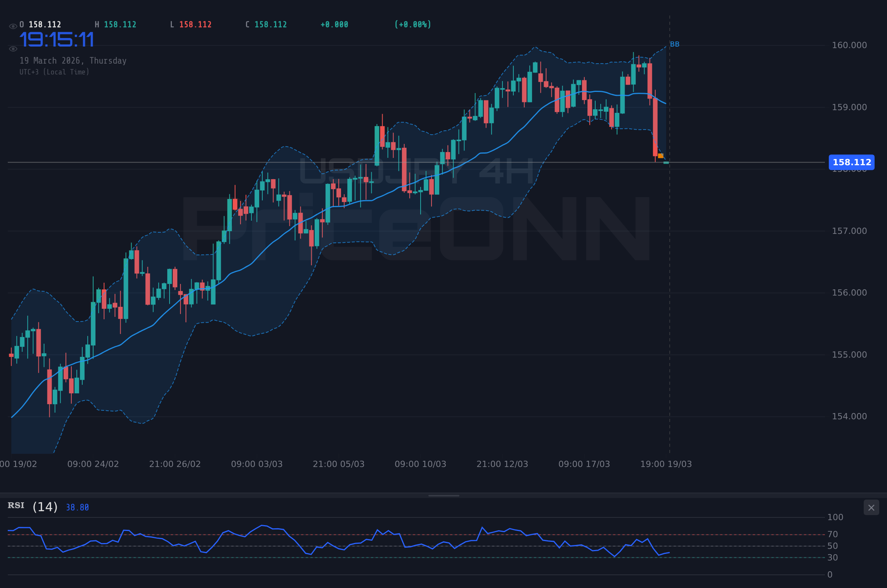Click the C 158.112 close value readout

pos(266,24)
